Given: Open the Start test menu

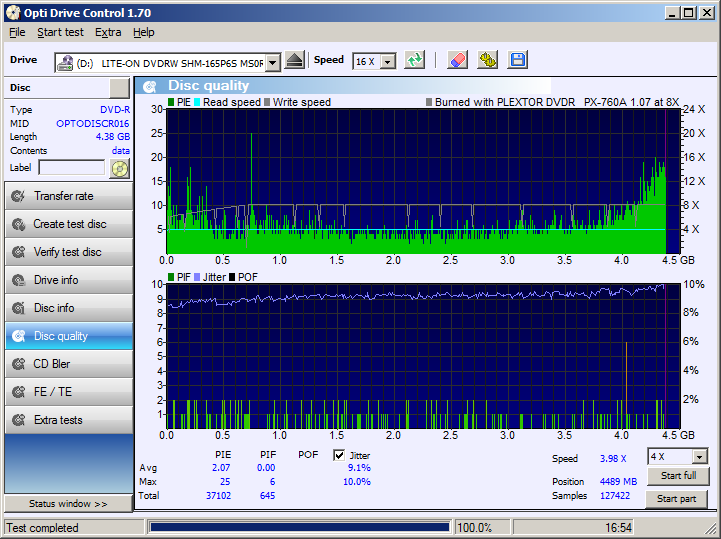Looking at the screenshot, I should click(60, 32).
